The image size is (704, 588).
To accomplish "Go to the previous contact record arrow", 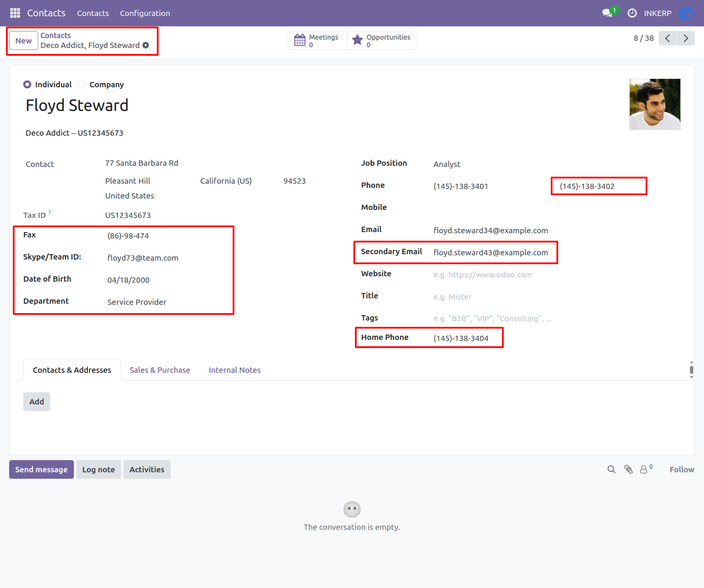I will click(667, 38).
